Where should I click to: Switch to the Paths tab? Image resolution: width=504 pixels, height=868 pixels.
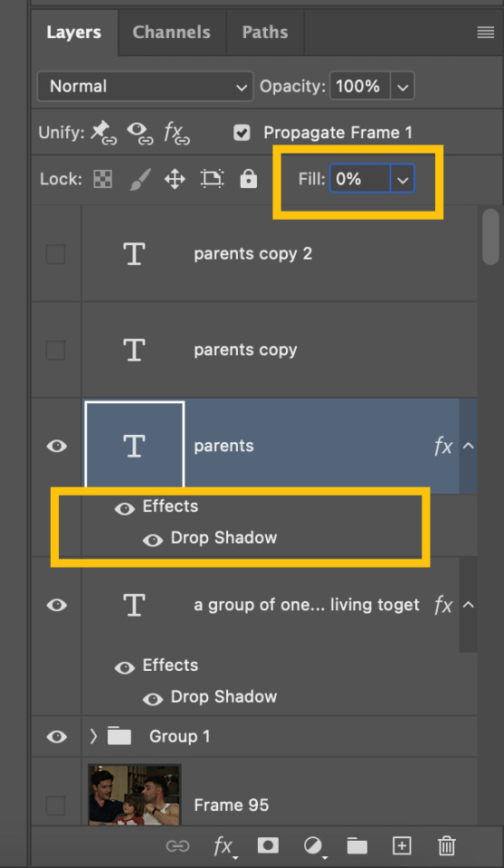pos(265,33)
